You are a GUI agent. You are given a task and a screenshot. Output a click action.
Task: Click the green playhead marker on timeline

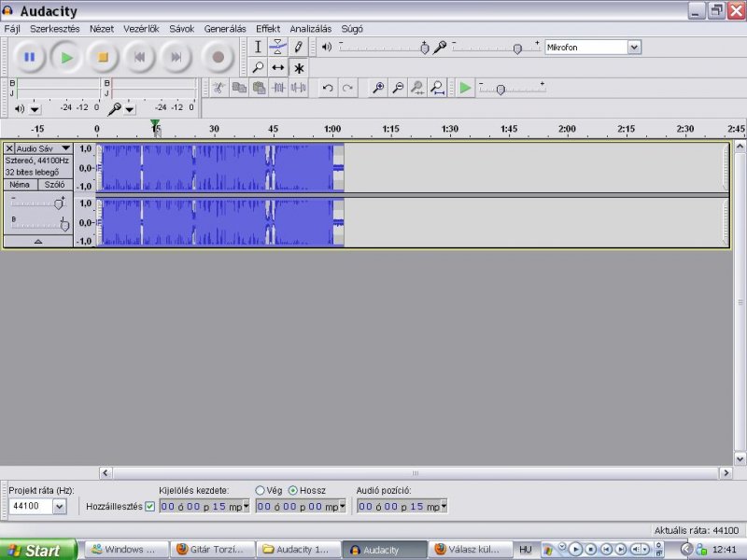click(x=155, y=125)
